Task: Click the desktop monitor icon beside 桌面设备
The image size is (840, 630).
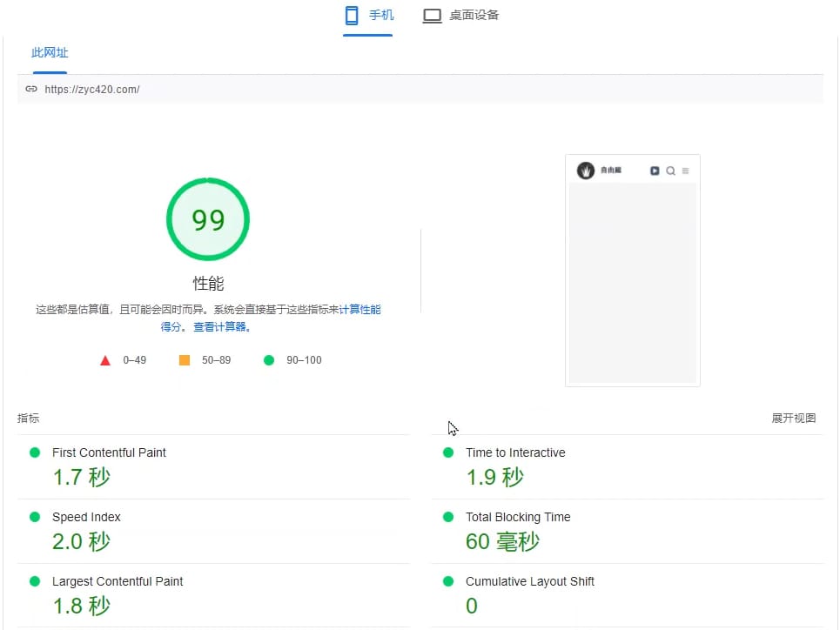Action: [432, 15]
